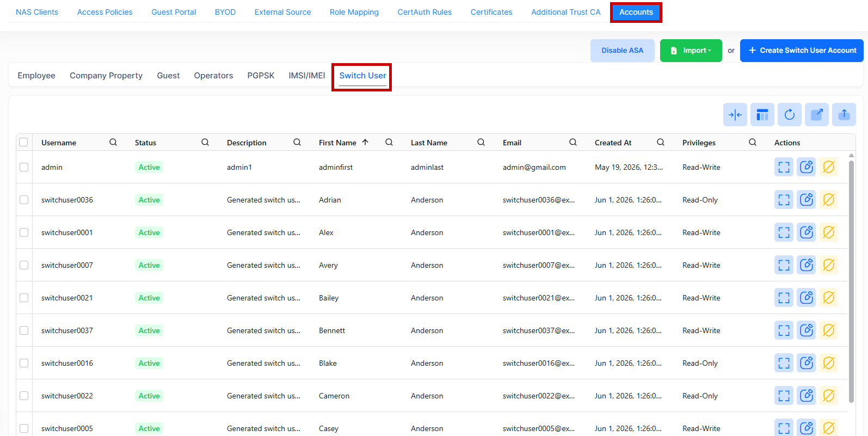Edit switchuser0001 account
This screenshot has width=868, height=436.
point(806,232)
